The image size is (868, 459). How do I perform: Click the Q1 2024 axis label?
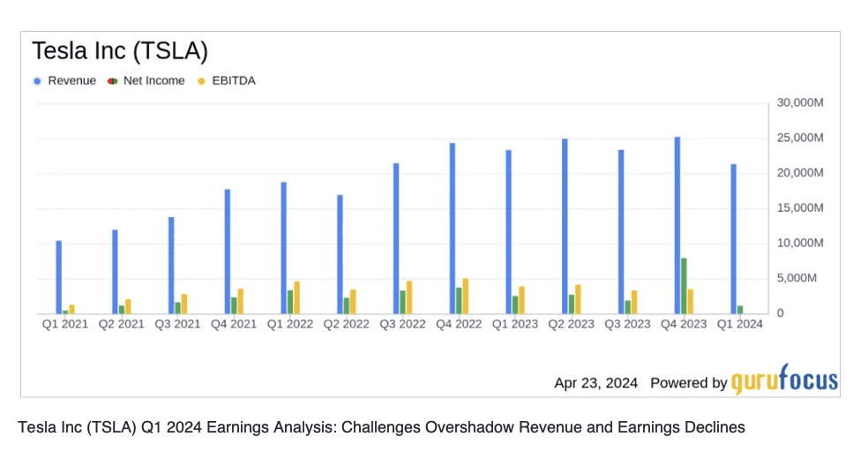739,324
